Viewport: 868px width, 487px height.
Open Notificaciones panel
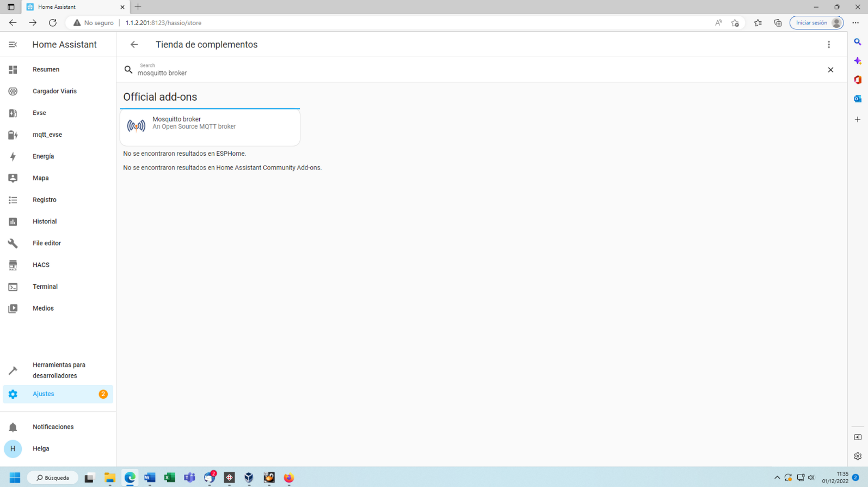point(58,427)
